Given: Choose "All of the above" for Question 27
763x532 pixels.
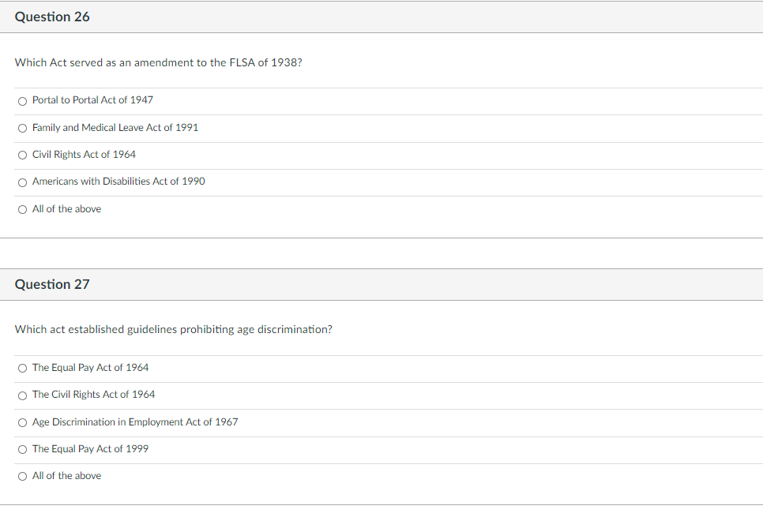Looking at the screenshot, I should [x=22, y=476].
